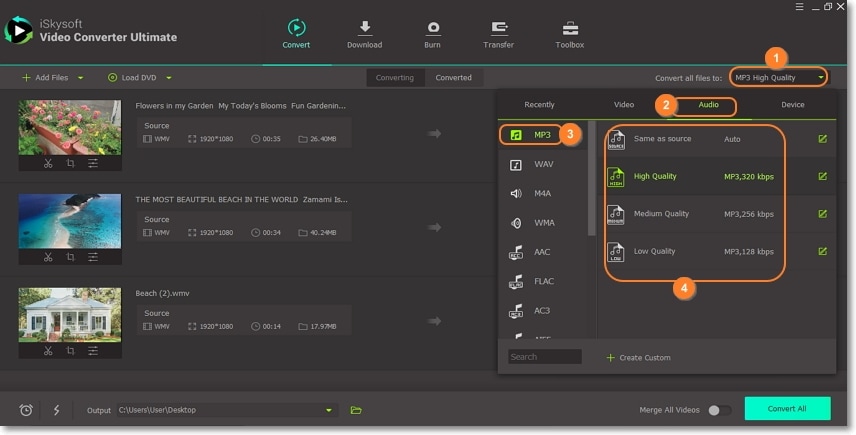Image resolution: width=856 pixels, height=435 pixels.
Task: Edit the Same as source preset
Action: pos(822,139)
